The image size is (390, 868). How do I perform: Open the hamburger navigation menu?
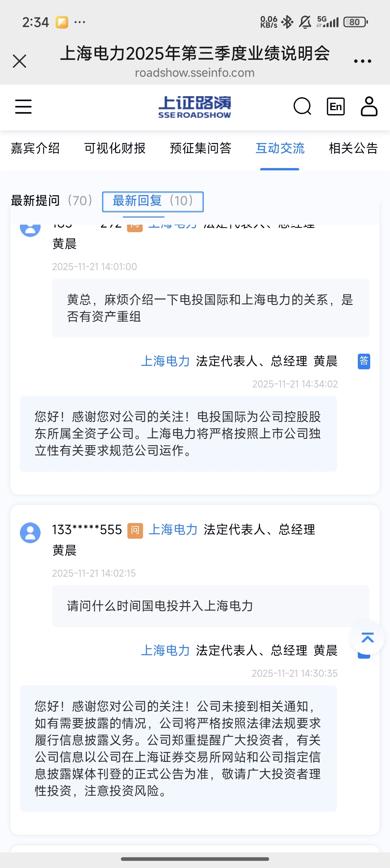coord(23,107)
